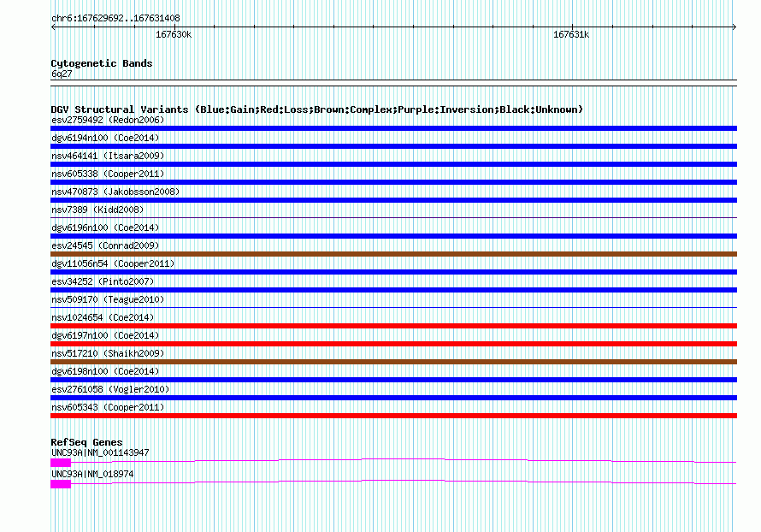Click the esv34252 blue variant bar
The width and height of the screenshot is (761, 532).
tap(393, 290)
